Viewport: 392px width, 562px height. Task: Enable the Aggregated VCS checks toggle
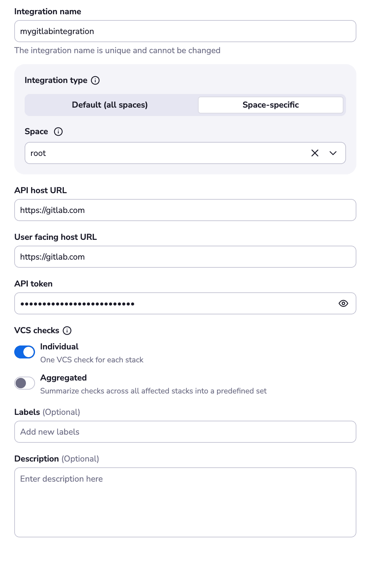coord(25,383)
